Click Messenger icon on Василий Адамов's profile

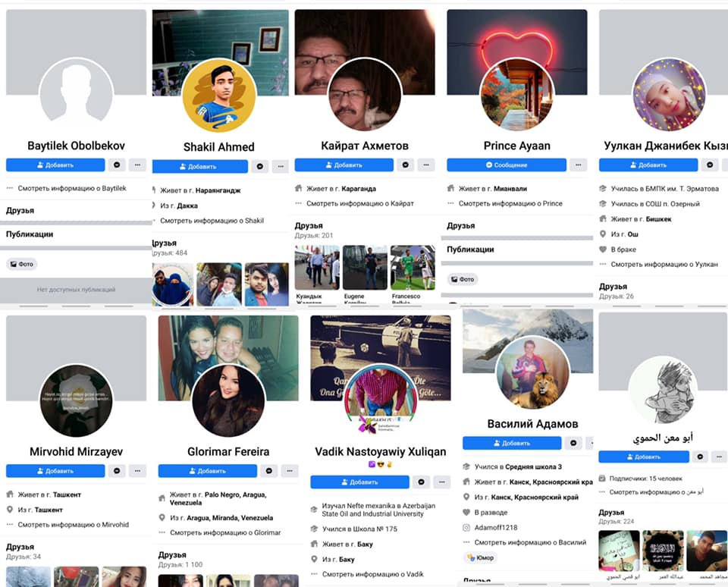coord(573,443)
